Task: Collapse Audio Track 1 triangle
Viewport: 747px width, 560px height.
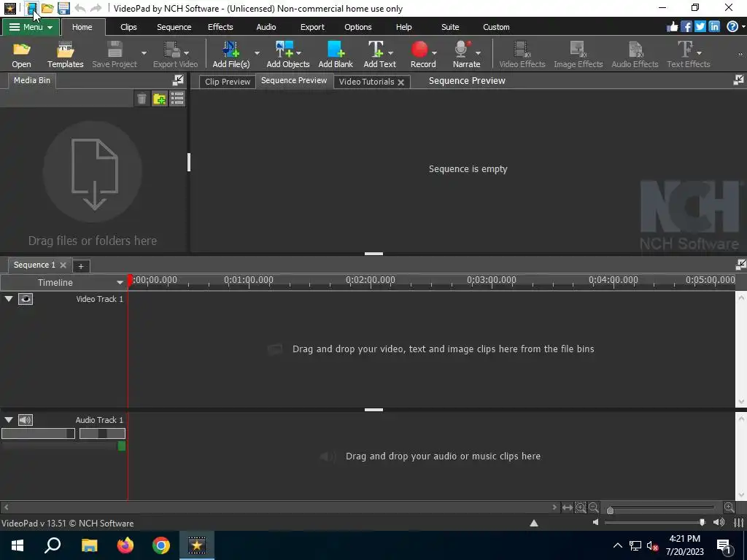Action: click(9, 420)
